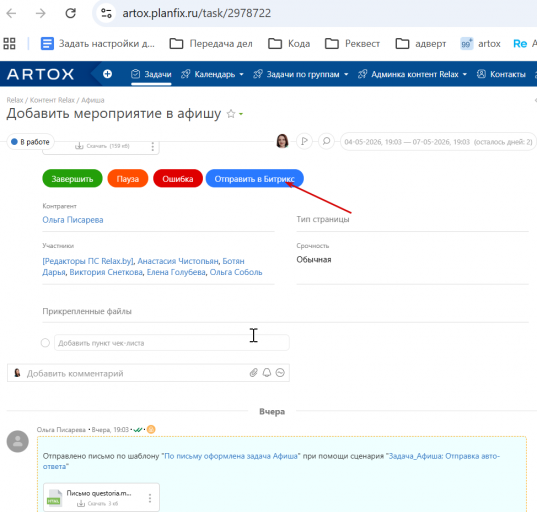The image size is (537, 512).
Task: Click the comment author gray avatar
Action: coord(17,441)
